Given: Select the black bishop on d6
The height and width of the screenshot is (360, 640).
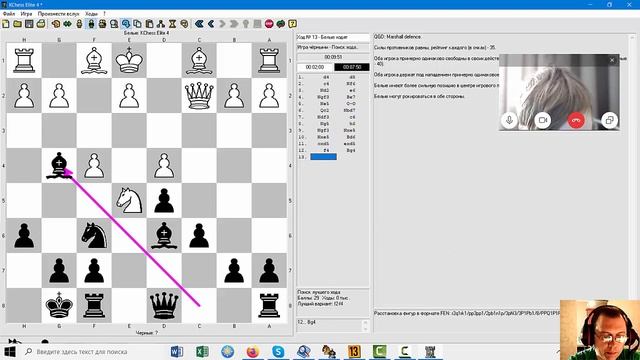Looking at the screenshot, I should point(164,236).
